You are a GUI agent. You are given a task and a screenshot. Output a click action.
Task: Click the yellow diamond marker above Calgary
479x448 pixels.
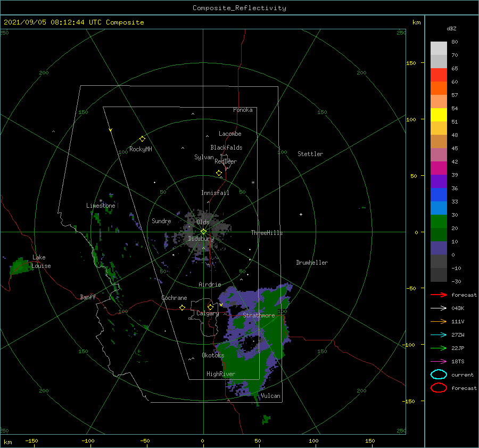point(210,307)
